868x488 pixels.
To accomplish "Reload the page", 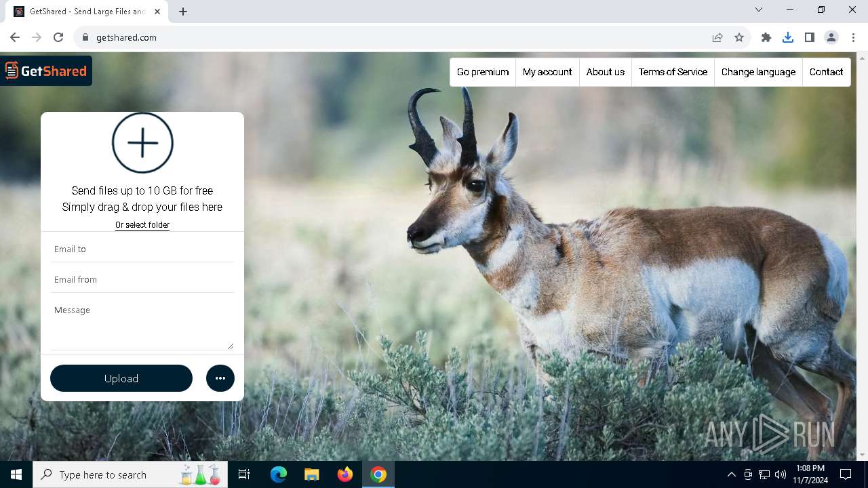I will click(58, 37).
